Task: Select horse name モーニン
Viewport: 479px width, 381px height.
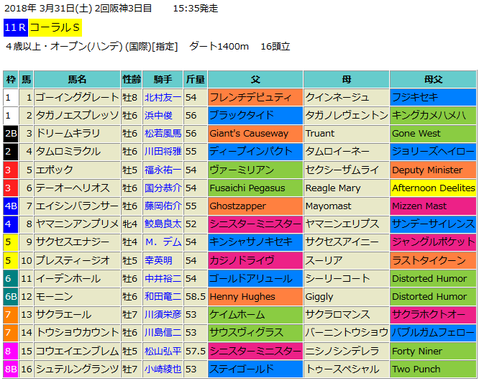Action: (54, 296)
